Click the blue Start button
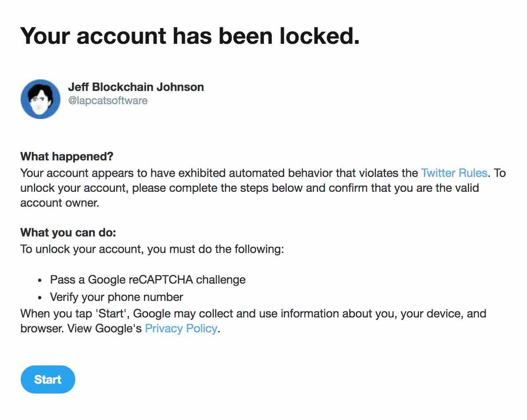 coord(48,379)
